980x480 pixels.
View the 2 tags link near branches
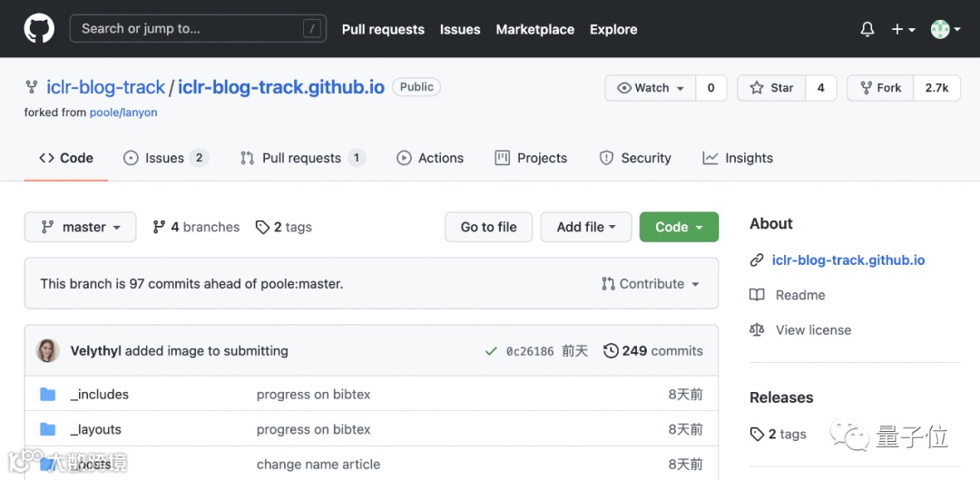284,227
